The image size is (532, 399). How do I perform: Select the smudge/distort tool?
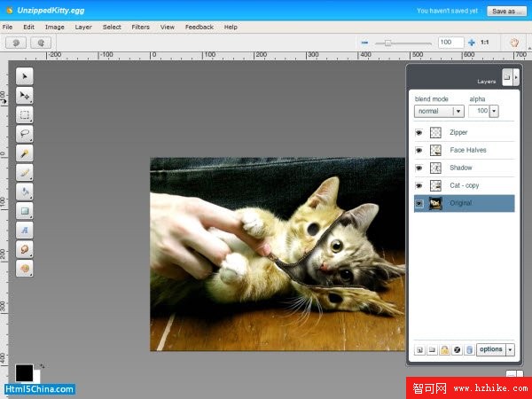(x=25, y=249)
